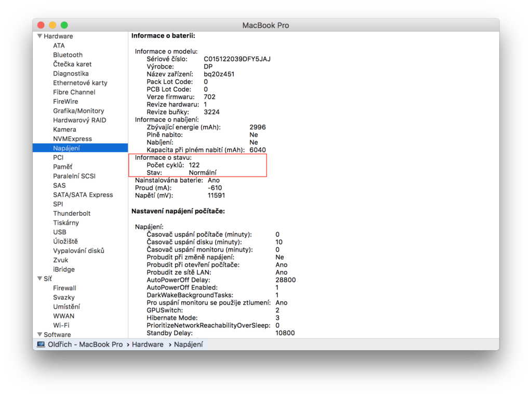The image size is (532, 397).
Task: Select Zvuk in the sidebar
Action: point(60,260)
